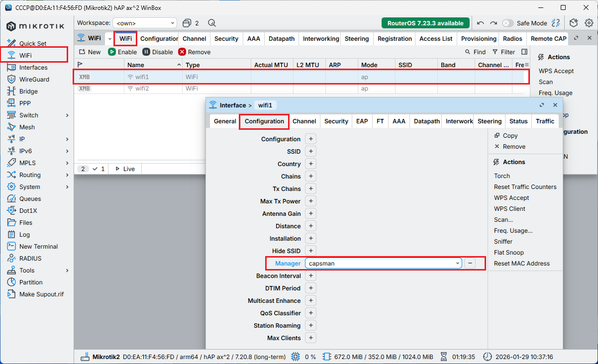Toggle Safe Mode switch
The image size is (598, 364).
[x=507, y=23]
